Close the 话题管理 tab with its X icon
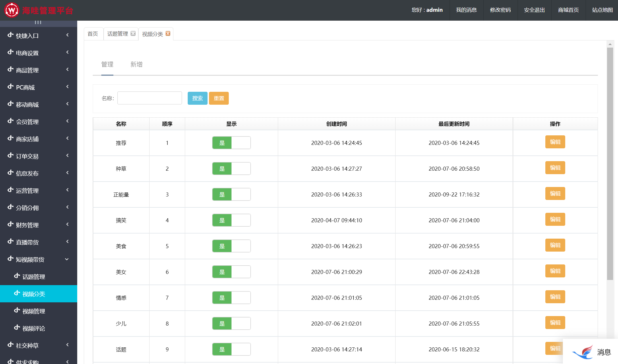Screen dimensions: 618x364 click(x=133, y=34)
